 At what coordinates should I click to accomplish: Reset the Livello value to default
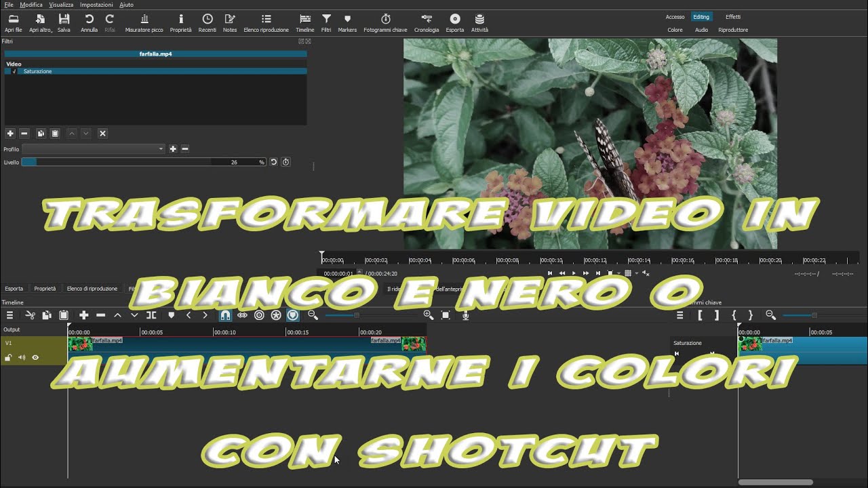(273, 162)
